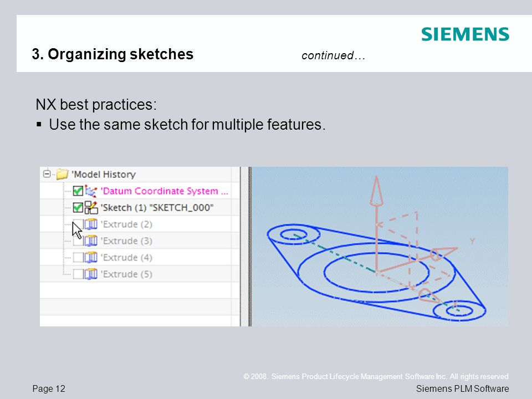
Task: Click the small hole circle at bottom-right of sketch
Action: coord(459,310)
